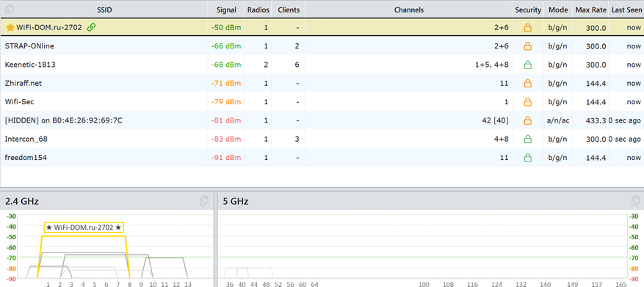Click the 2 radios value for Keenetic-1813
This screenshot has height=287, width=644.
(x=266, y=65)
